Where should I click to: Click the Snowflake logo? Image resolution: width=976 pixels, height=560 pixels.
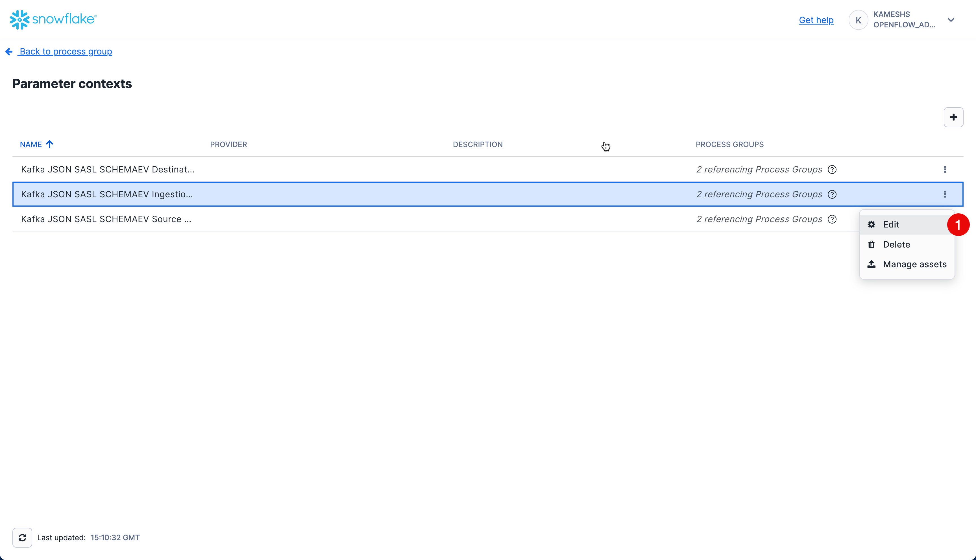53,19
